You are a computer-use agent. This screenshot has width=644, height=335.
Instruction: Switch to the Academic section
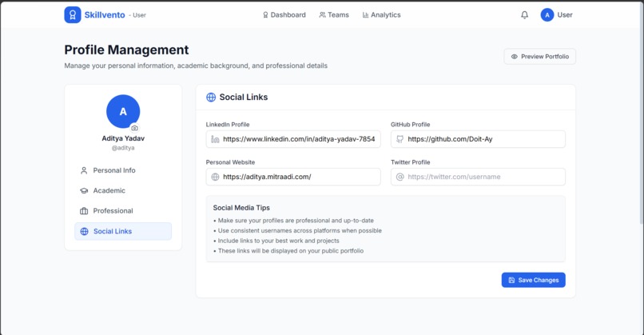(x=123, y=191)
